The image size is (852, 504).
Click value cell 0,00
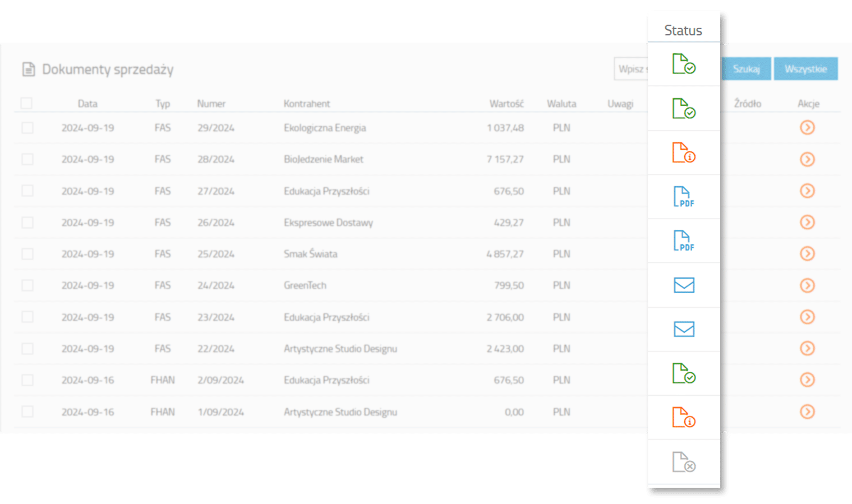[x=514, y=412]
